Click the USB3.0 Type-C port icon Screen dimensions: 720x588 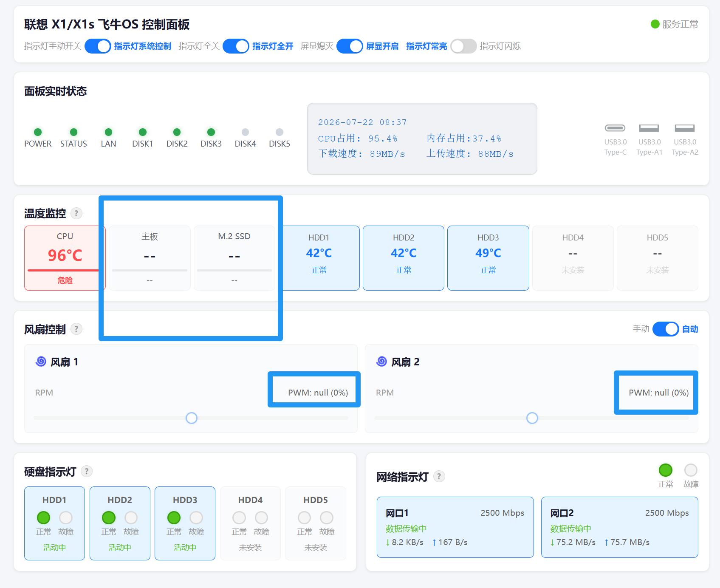[615, 128]
